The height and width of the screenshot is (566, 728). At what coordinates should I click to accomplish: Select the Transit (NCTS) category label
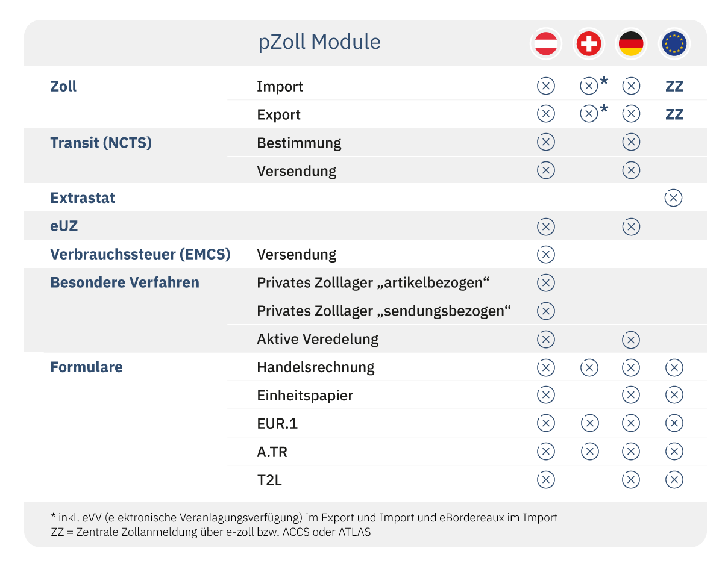click(101, 143)
